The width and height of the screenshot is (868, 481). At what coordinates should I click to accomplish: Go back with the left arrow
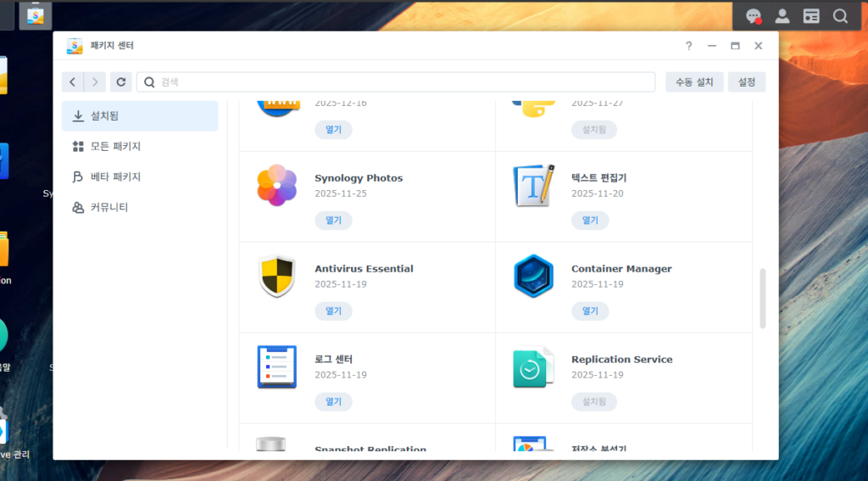pos(73,82)
